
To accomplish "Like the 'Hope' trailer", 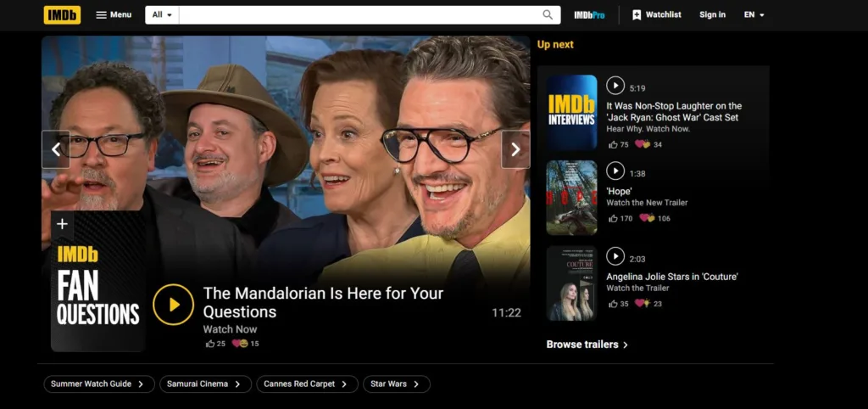I will pos(613,218).
